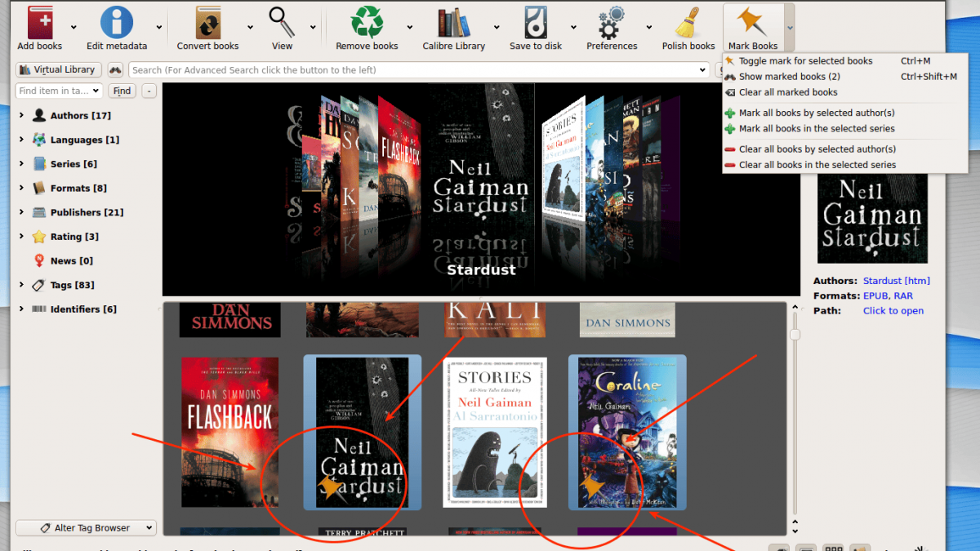Choose Mark all books in the selected series
Viewport: 980px width, 551px height.
coord(816,128)
